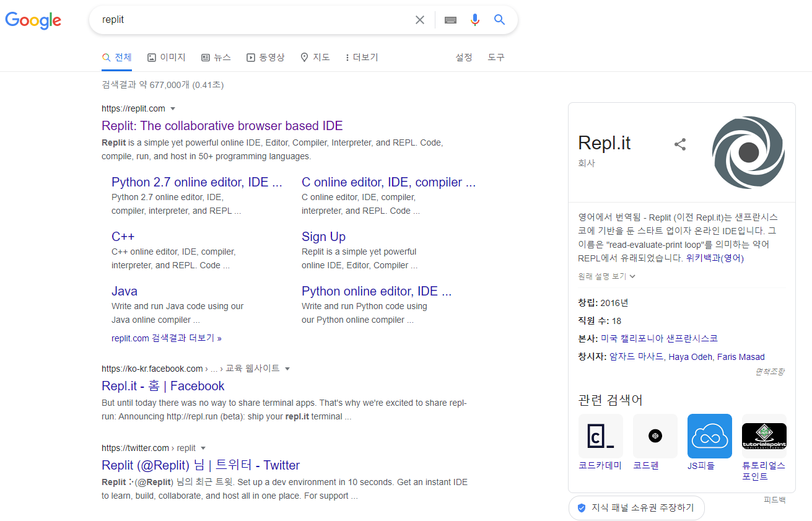Click founder Faris Masad link
812x521 pixels.
[x=741, y=357]
